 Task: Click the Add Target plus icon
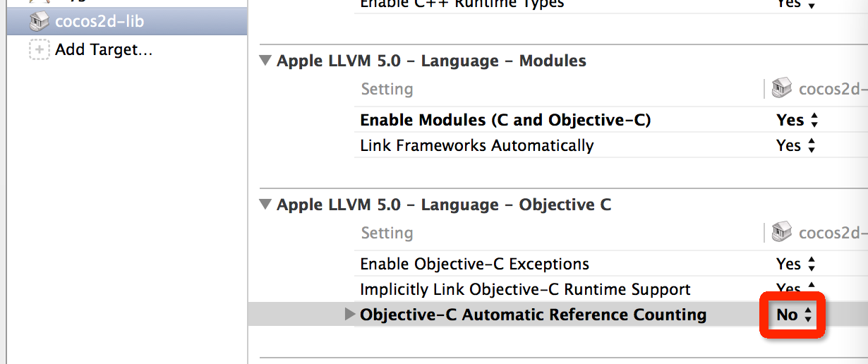coord(39,49)
